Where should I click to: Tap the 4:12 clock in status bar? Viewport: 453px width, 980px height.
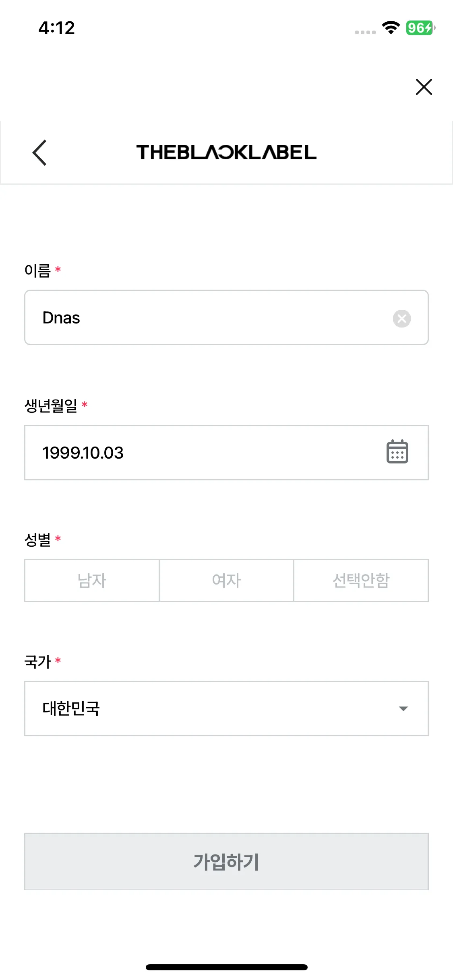57,28
